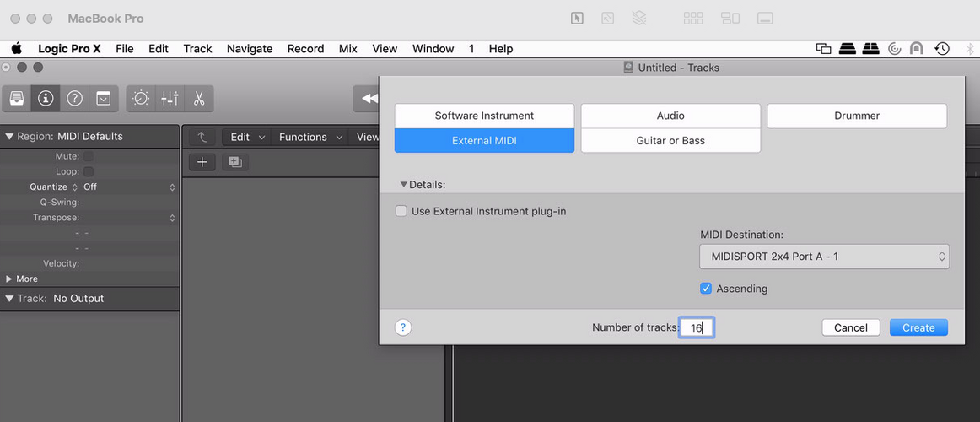This screenshot has height=422, width=980.
Task: Open the Track menu in menu bar
Action: click(x=197, y=49)
